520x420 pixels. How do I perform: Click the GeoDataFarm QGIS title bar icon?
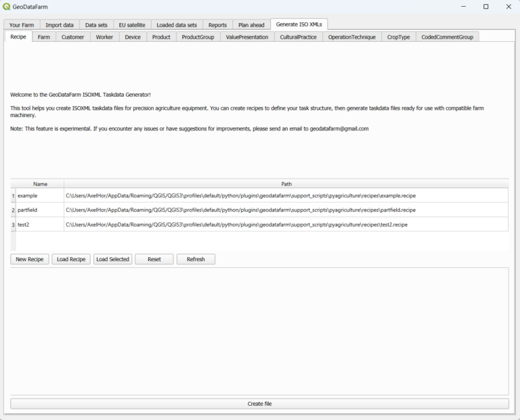(x=6, y=7)
